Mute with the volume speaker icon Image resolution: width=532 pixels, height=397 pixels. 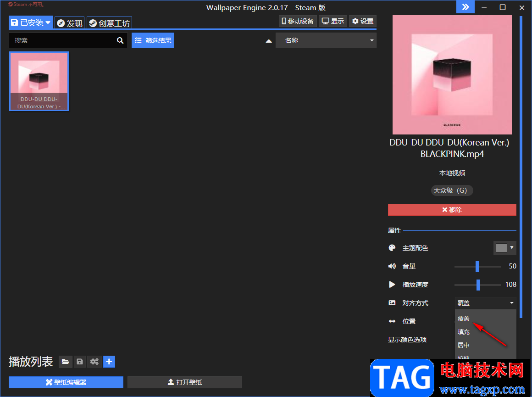(x=392, y=266)
